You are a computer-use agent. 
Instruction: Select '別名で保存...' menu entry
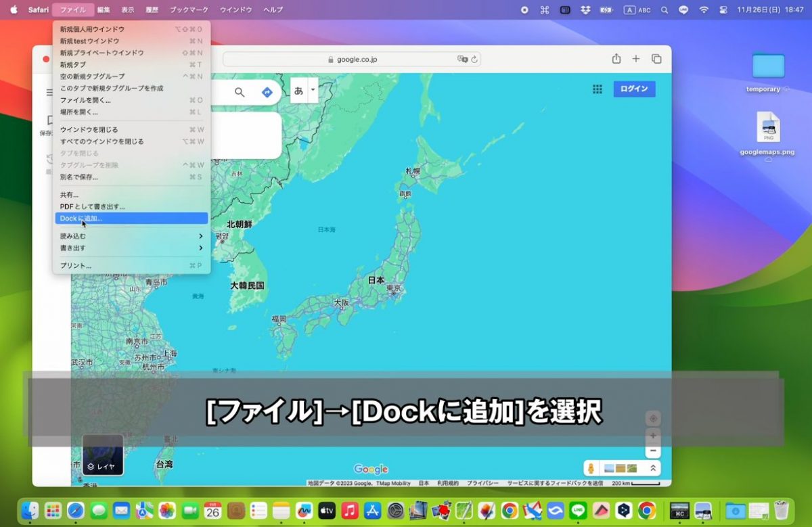[131, 177]
